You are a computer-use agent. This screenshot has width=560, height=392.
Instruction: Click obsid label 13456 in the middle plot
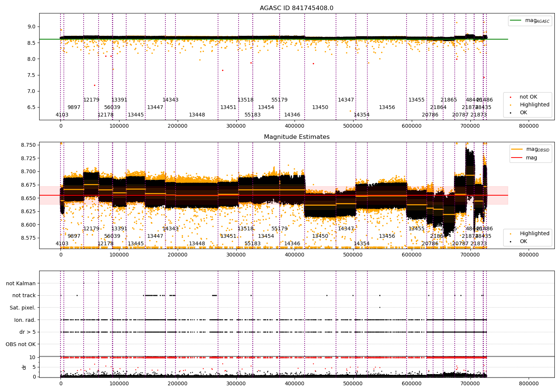pos(387,236)
